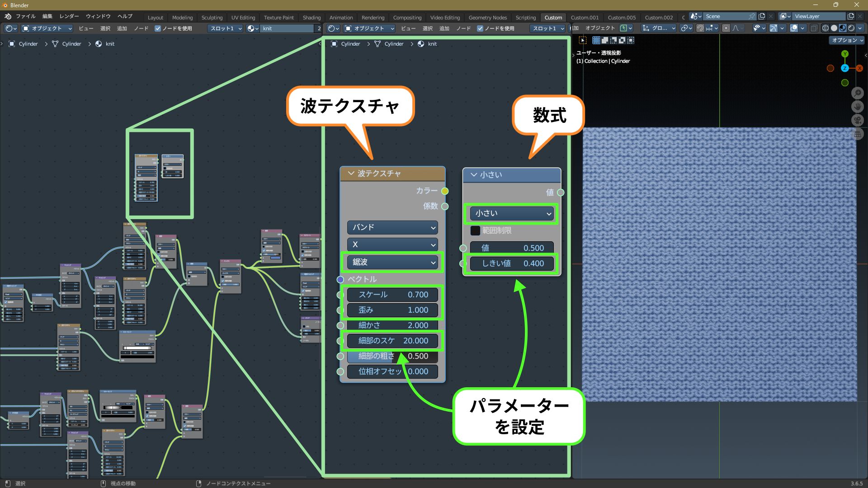This screenshot has width=868, height=488.
Task: Toggle the snapping magnet icon
Action: [x=700, y=28]
